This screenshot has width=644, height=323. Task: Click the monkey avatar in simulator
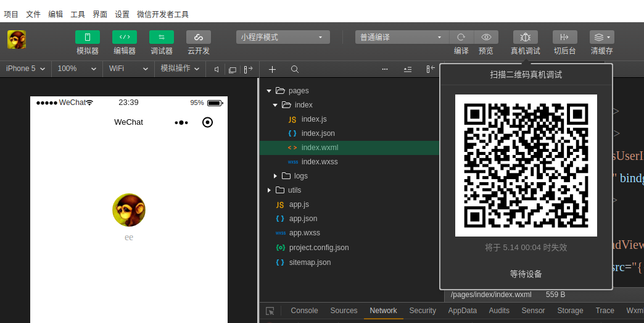pos(129,210)
